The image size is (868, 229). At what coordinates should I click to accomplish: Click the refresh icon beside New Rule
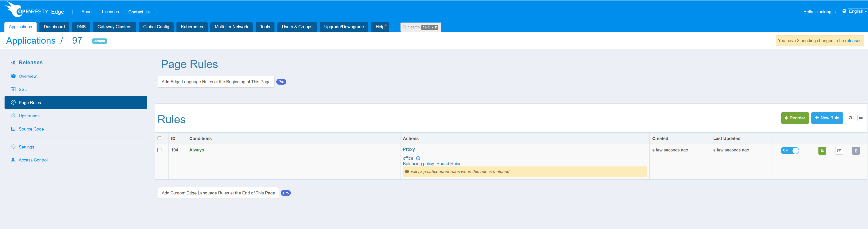click(850, 118)
